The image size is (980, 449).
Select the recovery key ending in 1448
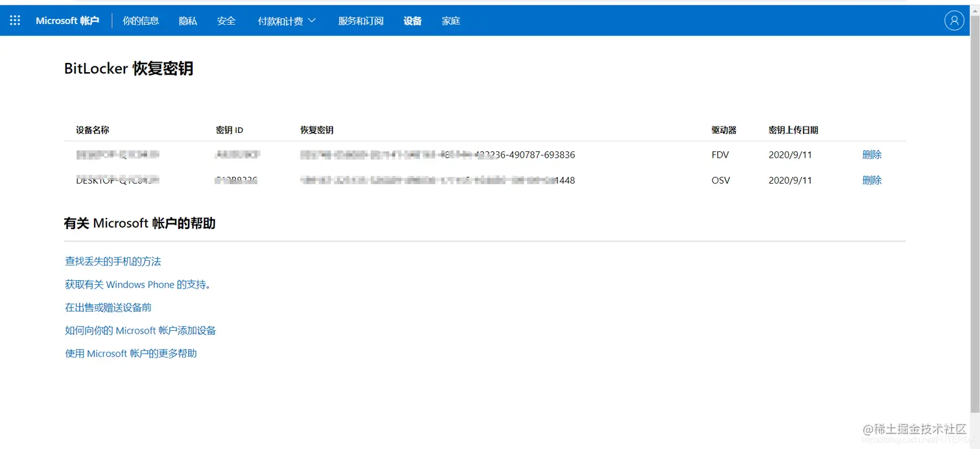[x=437, y=180]
